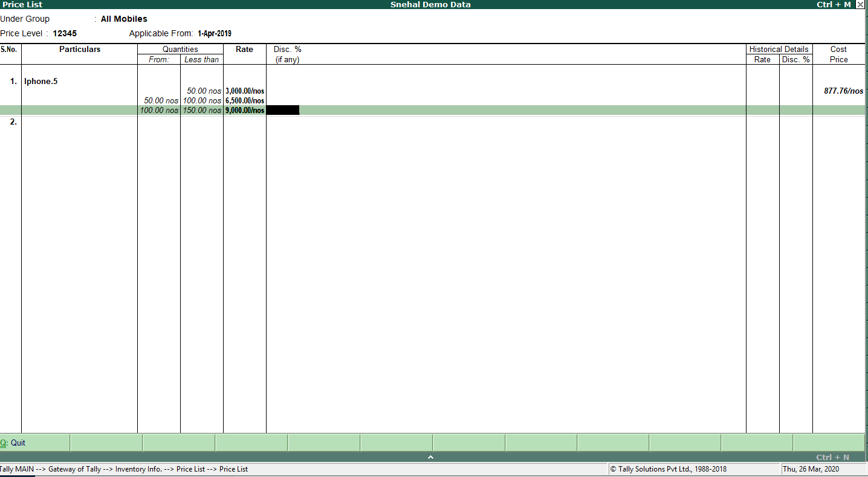
Task: Click Ctrl + N calculator label
Action: tap(832, 457)
